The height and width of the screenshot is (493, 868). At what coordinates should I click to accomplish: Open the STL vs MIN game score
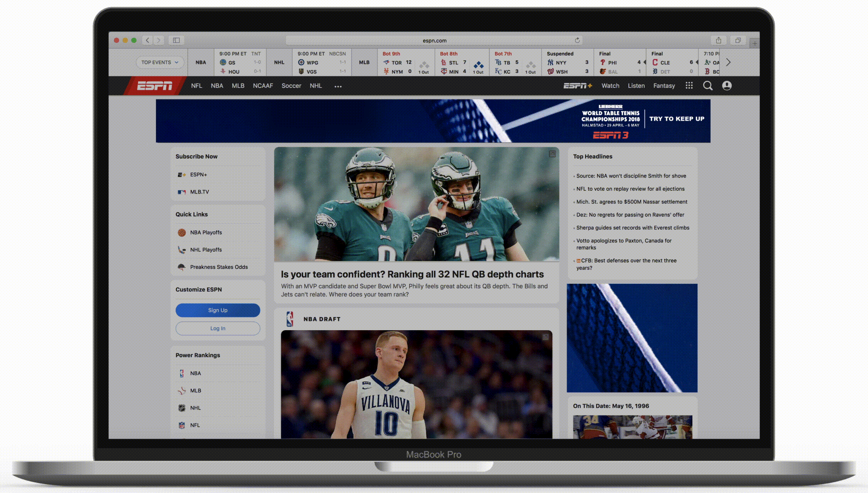462,62
